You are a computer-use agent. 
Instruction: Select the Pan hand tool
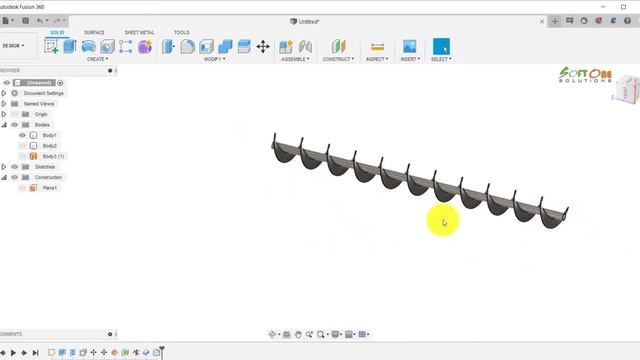point(298,334)
